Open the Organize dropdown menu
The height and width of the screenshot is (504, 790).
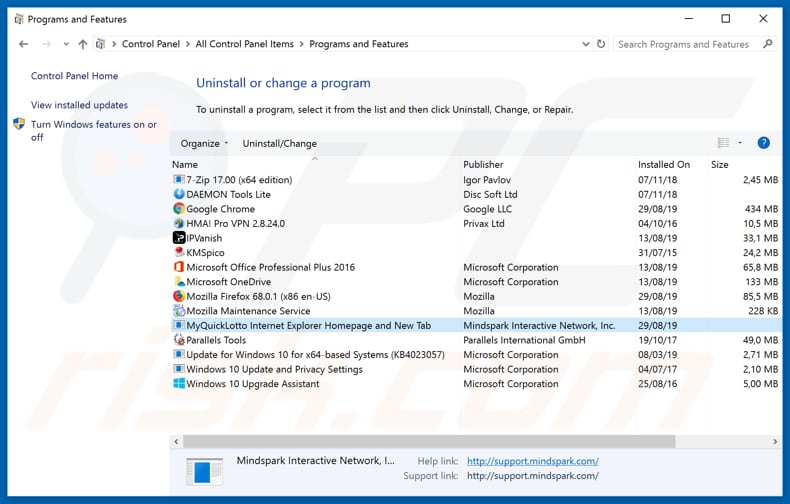(204, 144)
